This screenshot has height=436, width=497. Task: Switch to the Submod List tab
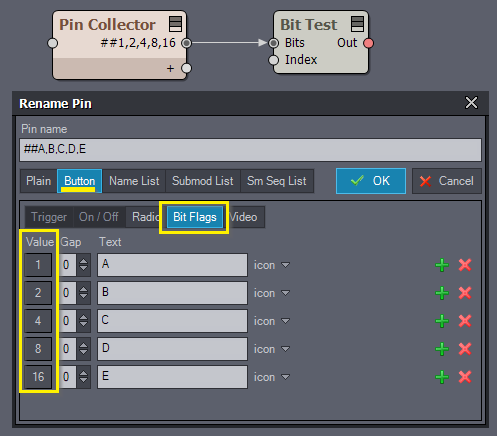203,181
